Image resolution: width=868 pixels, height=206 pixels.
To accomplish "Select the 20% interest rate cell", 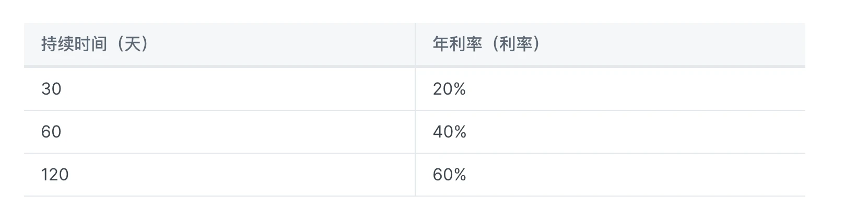I will [611, 89].
